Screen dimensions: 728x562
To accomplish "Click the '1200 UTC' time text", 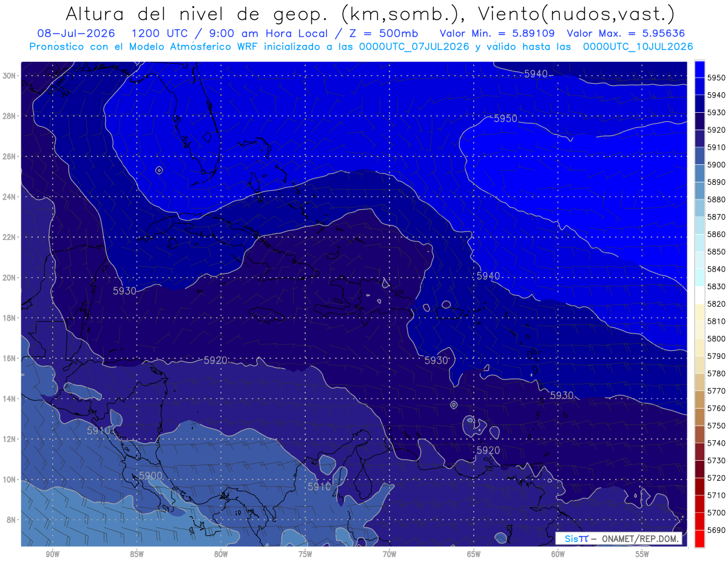I will [x=160, y=33].
